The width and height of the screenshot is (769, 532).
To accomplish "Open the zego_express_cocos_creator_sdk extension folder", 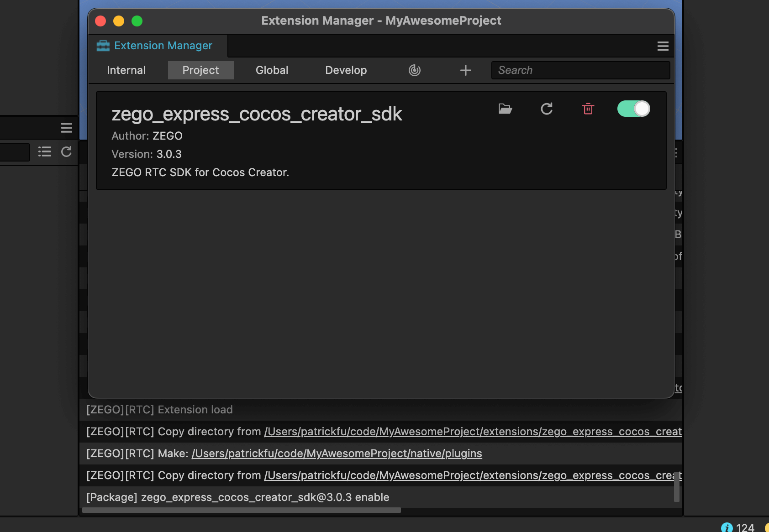I will pyautogui.click(x=505, y=109).
